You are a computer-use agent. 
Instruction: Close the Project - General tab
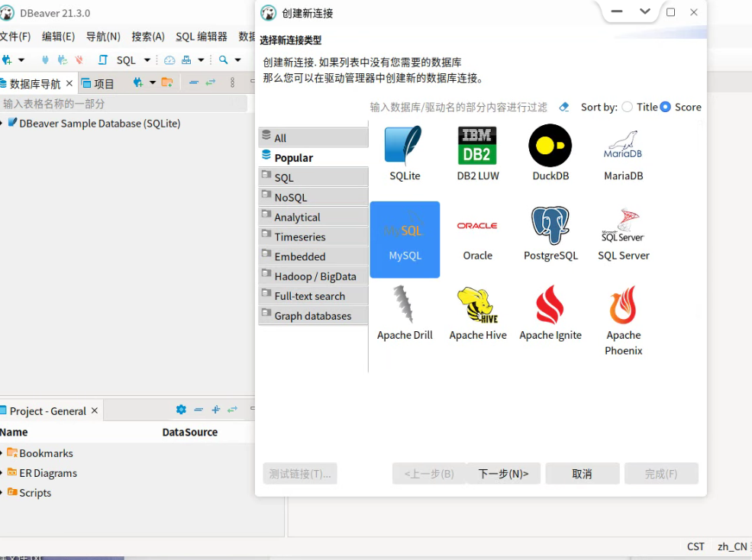tap(95, 410)
